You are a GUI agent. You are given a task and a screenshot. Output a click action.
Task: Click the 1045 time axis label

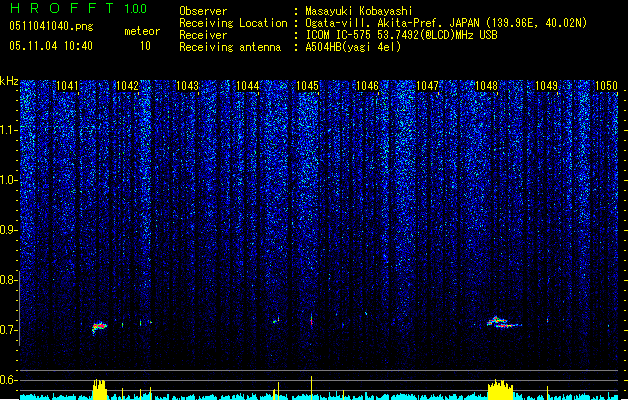point(307,86)
